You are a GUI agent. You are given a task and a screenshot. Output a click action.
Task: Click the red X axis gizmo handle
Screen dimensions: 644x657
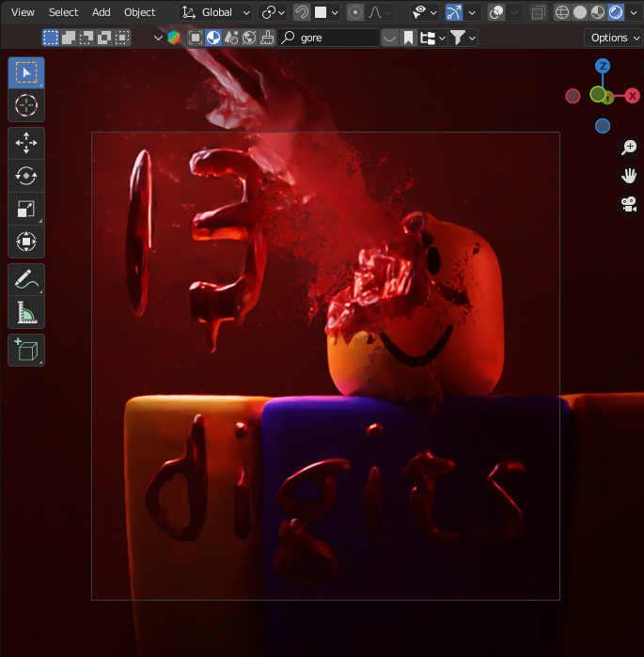633,96
